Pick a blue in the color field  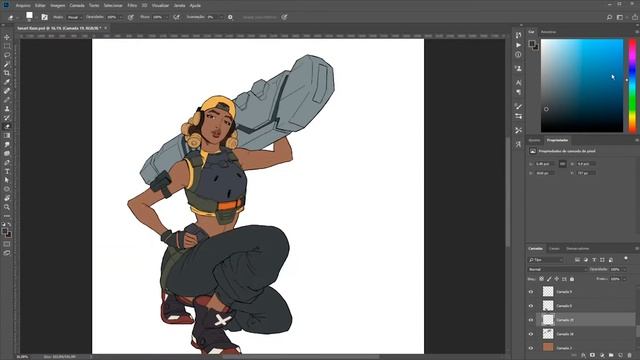pyautogui.click(x=582, y=86)
